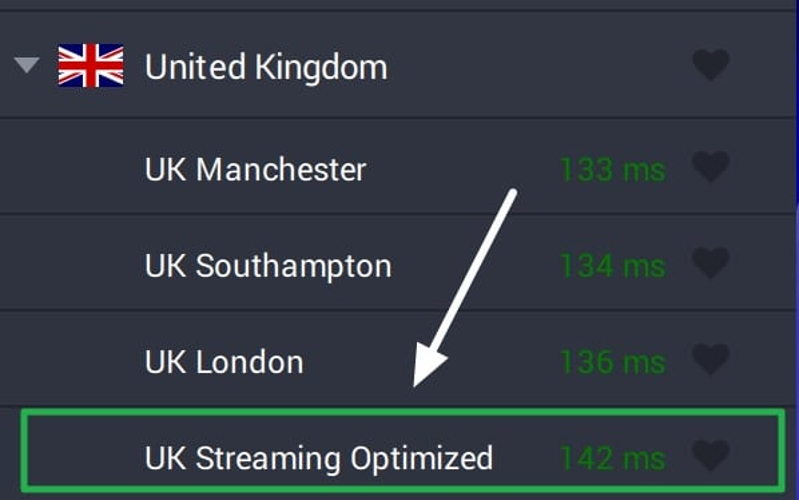Favorite the United Kingdom region heart

click(711, 66)
